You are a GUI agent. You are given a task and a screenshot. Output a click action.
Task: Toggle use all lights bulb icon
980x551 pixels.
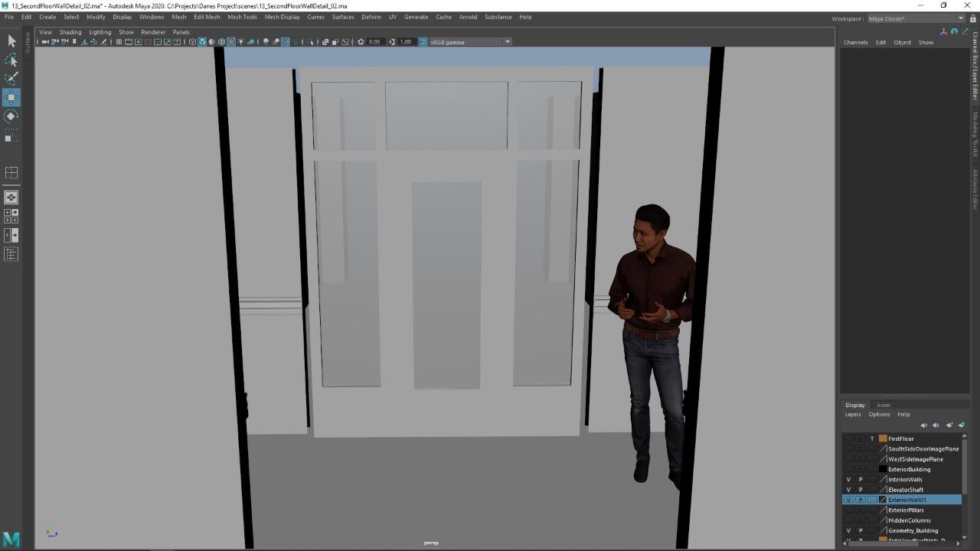[x=240, y=42]
